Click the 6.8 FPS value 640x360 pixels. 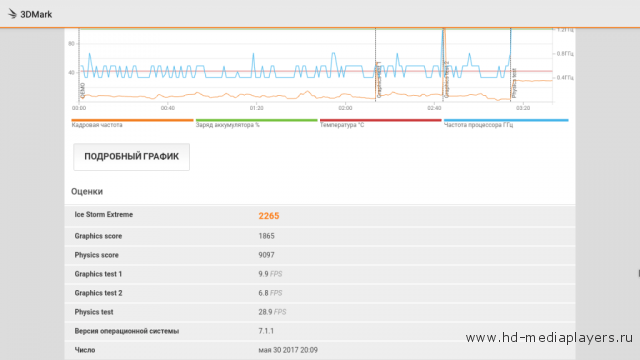[x=270, y=293]
